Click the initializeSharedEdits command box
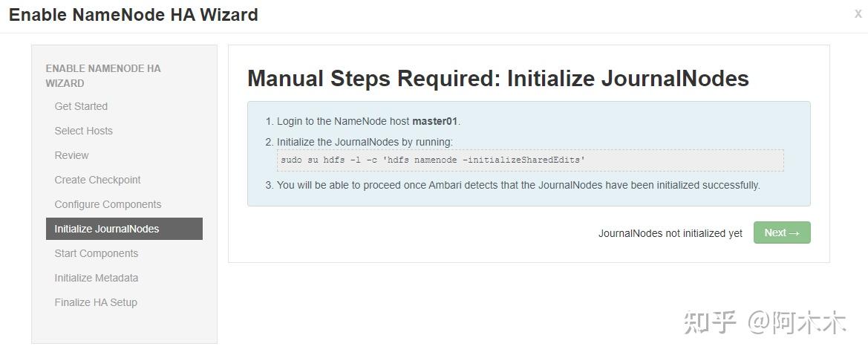Viewport: 868px width, 358px height. point(530,160)
